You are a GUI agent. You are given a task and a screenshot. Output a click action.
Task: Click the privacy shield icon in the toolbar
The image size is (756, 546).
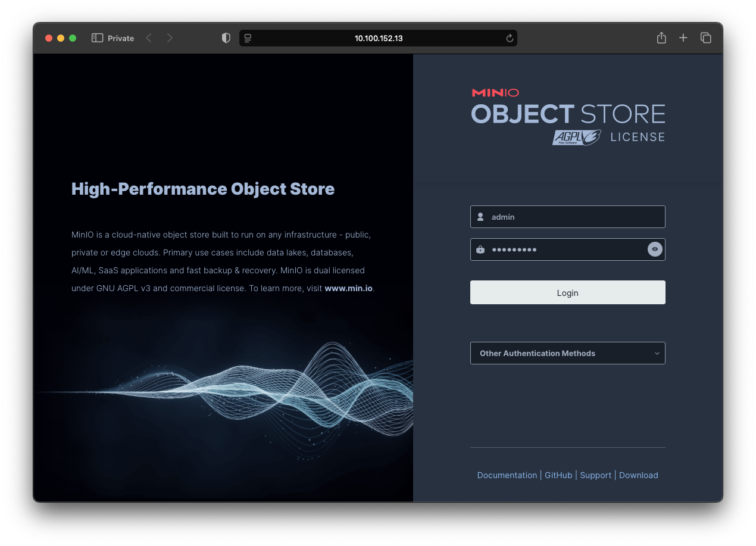[226, 38]
